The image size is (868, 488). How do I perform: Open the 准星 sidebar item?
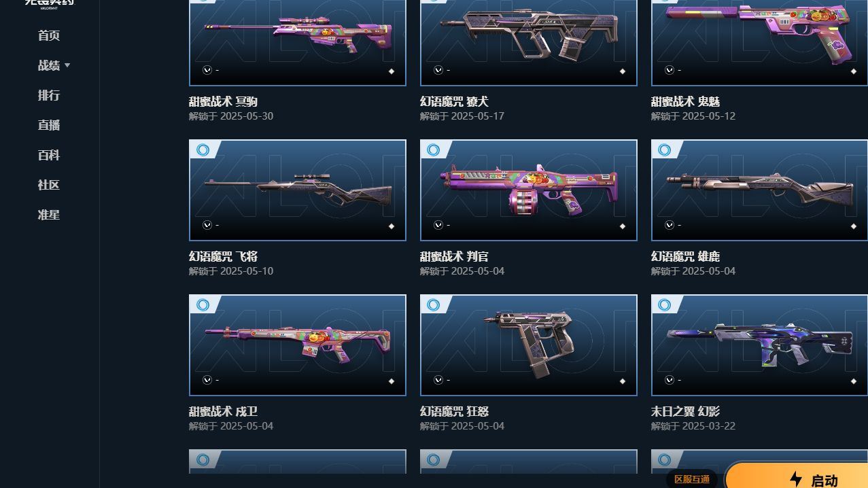coord(49,215)
